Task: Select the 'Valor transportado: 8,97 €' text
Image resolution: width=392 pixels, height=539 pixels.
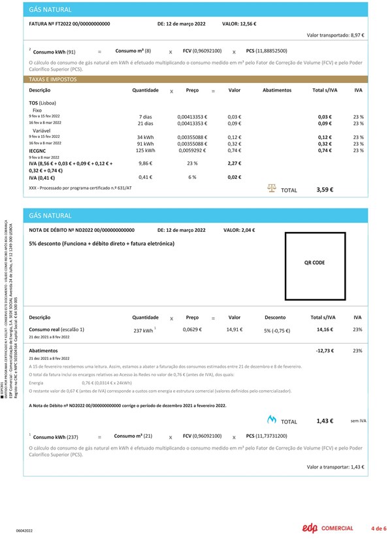Action: pos(335,36)
